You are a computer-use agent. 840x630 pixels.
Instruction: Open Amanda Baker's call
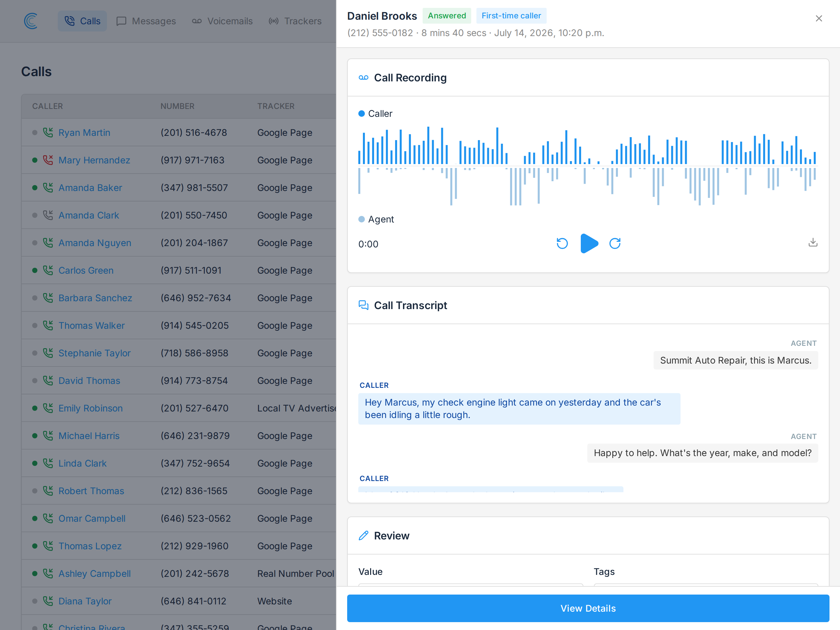coord(90,188)
